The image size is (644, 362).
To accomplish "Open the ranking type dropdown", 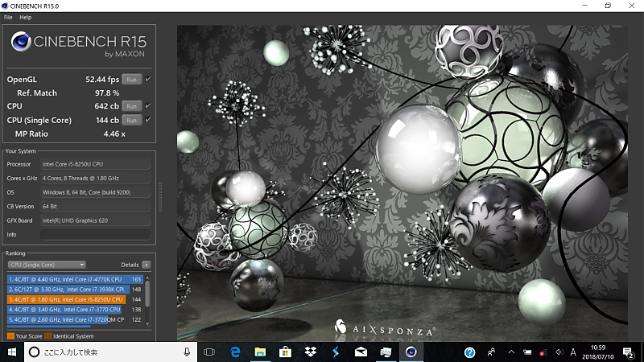I will click(x=47, y=265).
